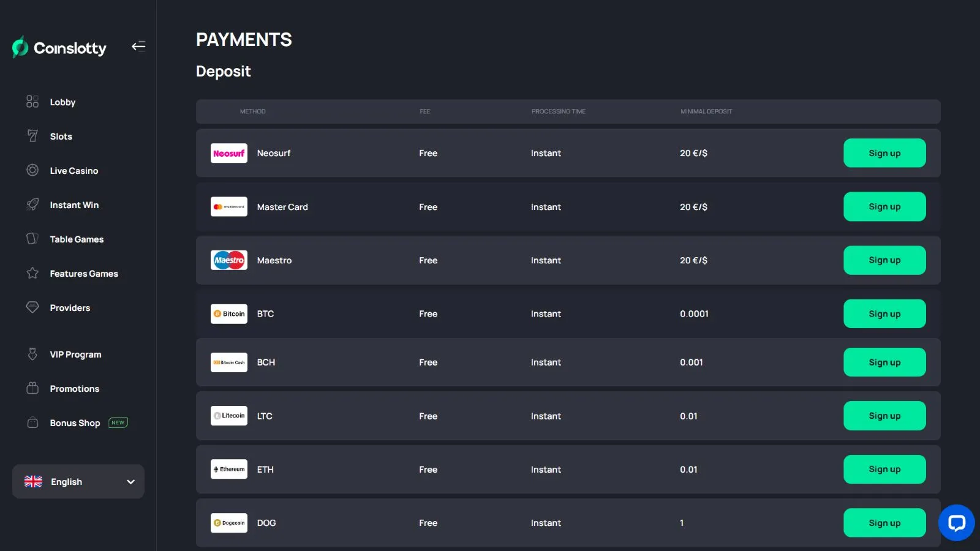The width and height of the screenshot is (980, 551).
Task: Click the Bitcoin Cash logo in BCH row
Action: (229, 362)
